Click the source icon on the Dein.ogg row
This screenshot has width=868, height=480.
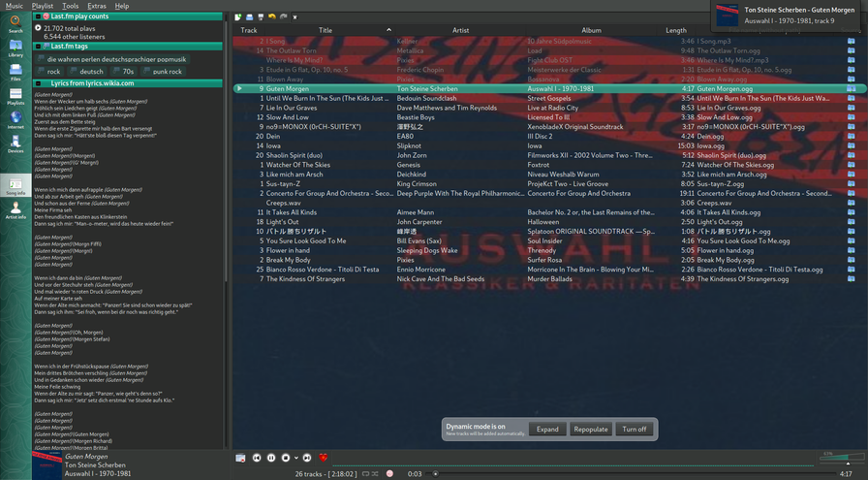851,137
